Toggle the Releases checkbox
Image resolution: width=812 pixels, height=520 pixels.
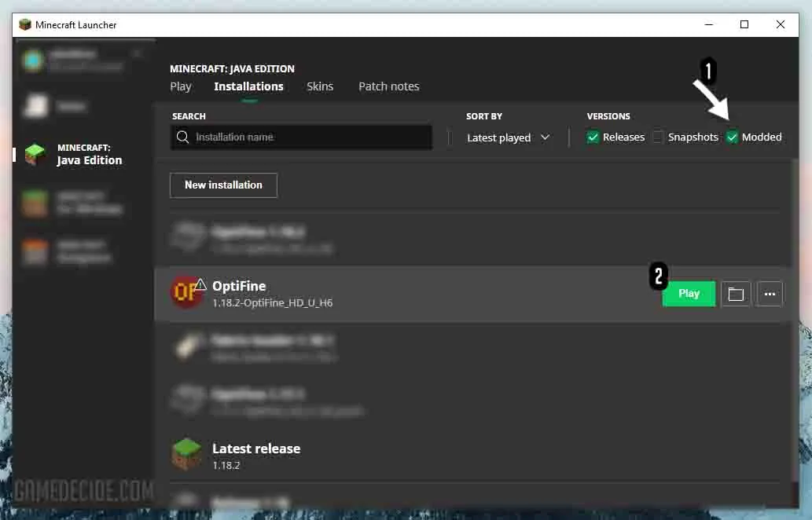[x=593, y=137]
